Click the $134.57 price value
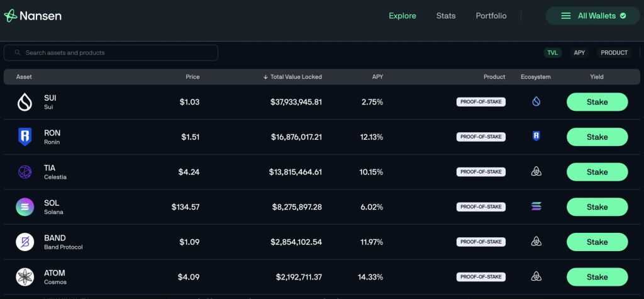This screenshot has height=299, width=644. tap(186, 207)
